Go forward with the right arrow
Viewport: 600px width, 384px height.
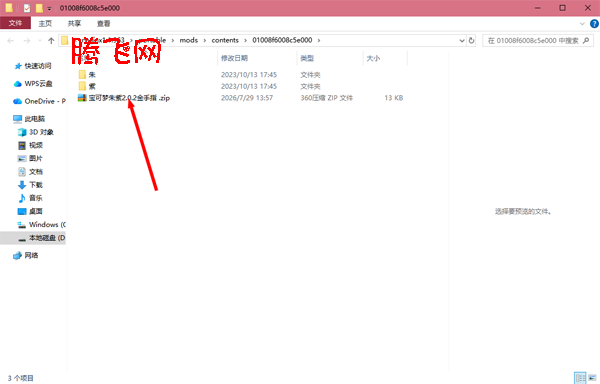point(26,41)
